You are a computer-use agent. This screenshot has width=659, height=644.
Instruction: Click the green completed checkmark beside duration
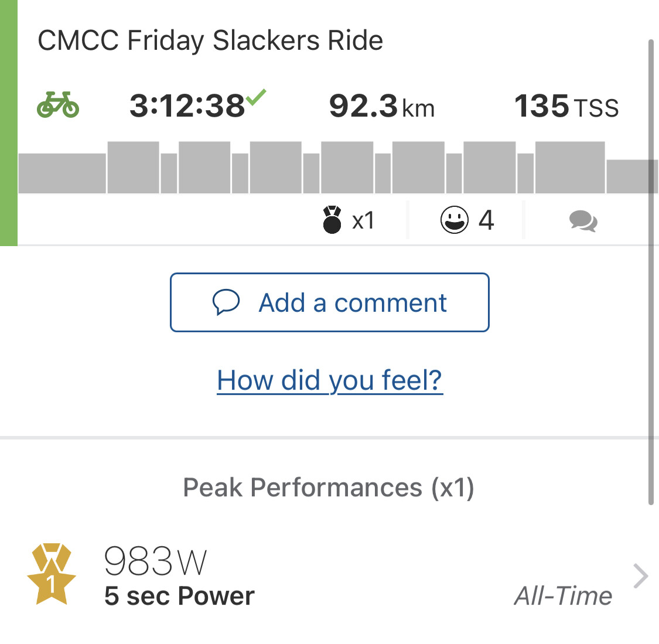tap(256, 97)
